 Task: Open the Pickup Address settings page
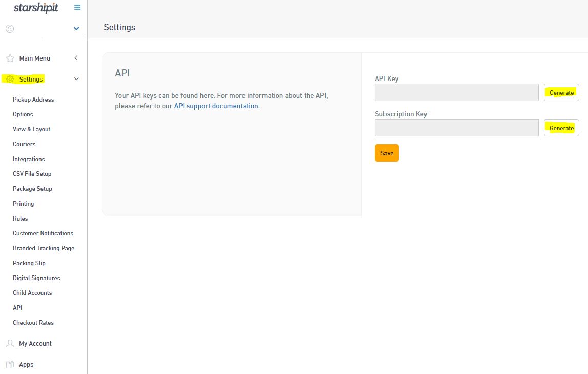tap(33, 100)
